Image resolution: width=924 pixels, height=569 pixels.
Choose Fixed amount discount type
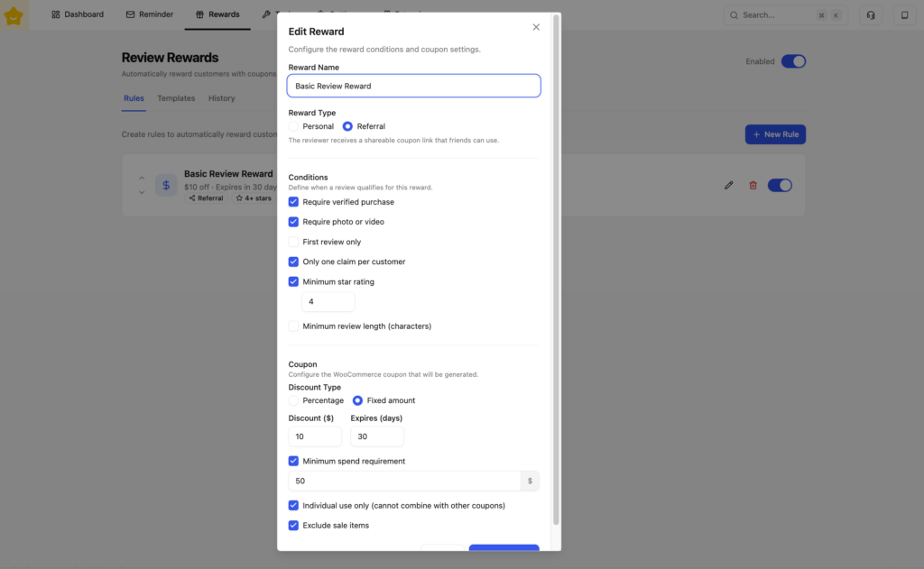pyautogui.click(x=357, y=400)
